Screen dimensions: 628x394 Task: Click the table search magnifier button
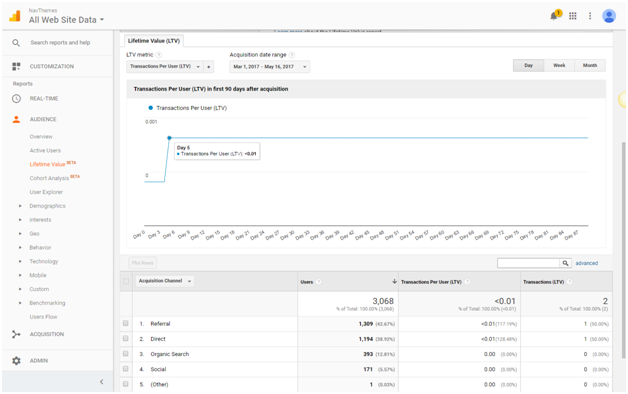(x=565, y=263)
